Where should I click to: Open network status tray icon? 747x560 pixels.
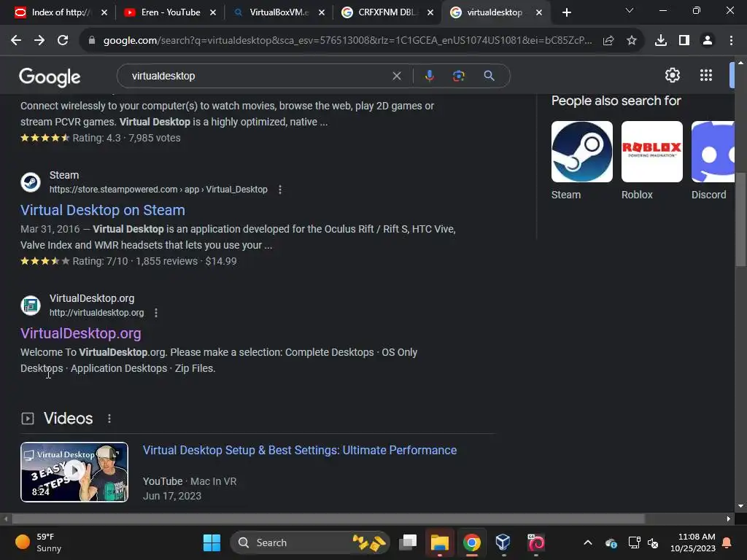point(634,542)
